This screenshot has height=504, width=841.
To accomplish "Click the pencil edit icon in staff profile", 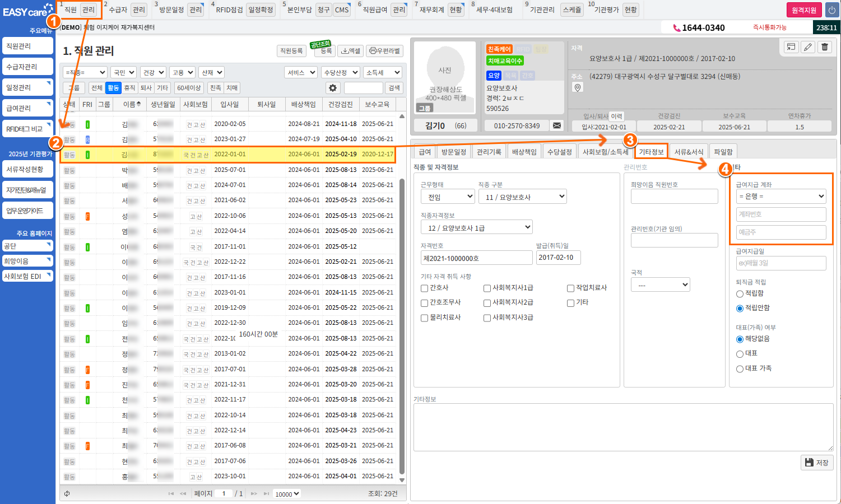I will (x=808, y=47).
